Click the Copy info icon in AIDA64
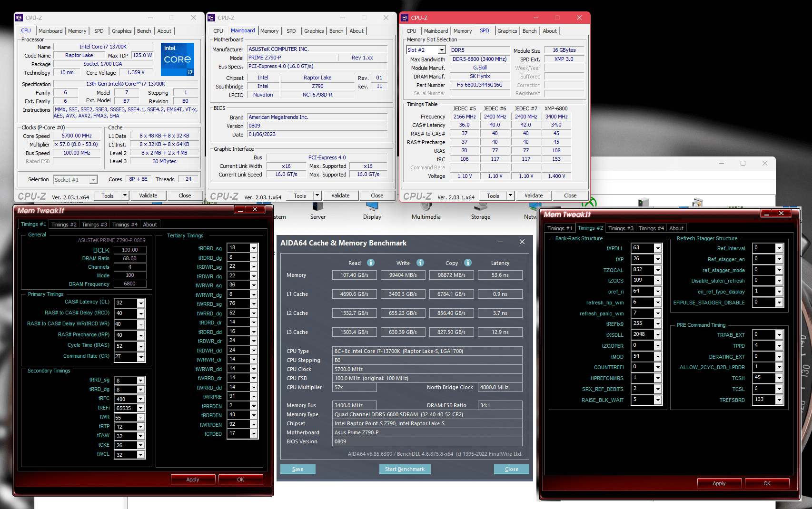Screen dimensions: 812x509 click(468, 263)
